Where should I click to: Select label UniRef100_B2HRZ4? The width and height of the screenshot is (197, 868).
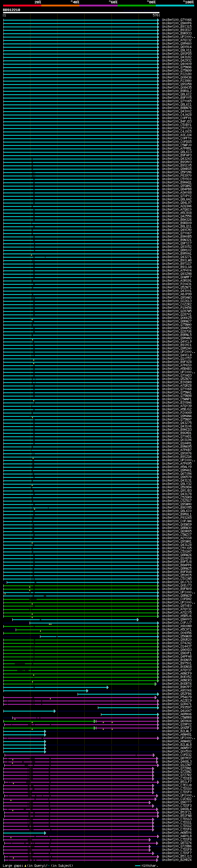177,860
